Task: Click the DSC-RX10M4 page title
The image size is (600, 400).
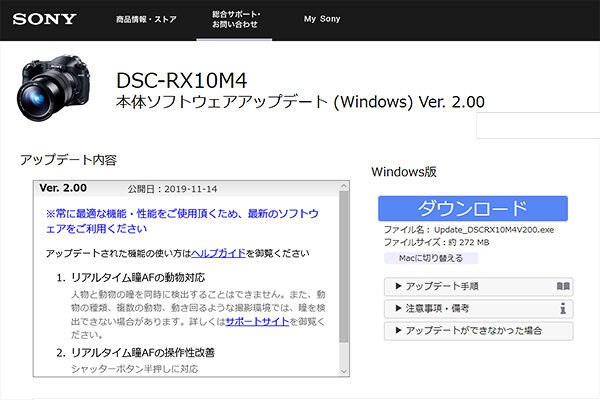Action: click(x=182, y=81)
